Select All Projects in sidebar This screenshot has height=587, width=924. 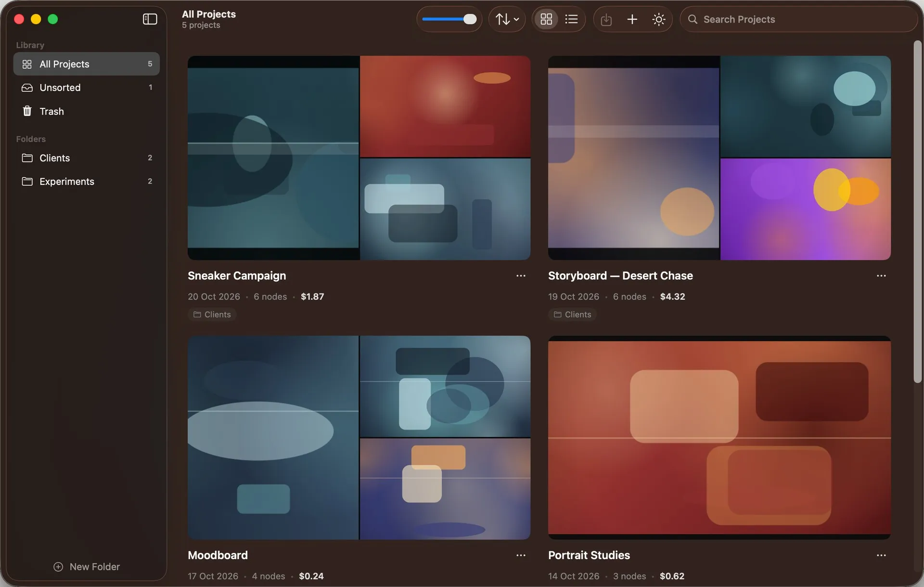[x=87, y=64]
